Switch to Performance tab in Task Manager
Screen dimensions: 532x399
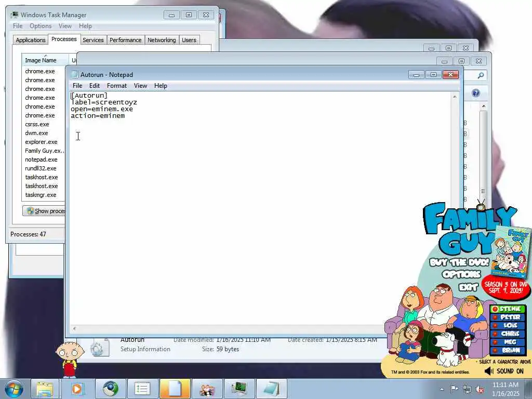pyautogui.click(x=125, y=40)
